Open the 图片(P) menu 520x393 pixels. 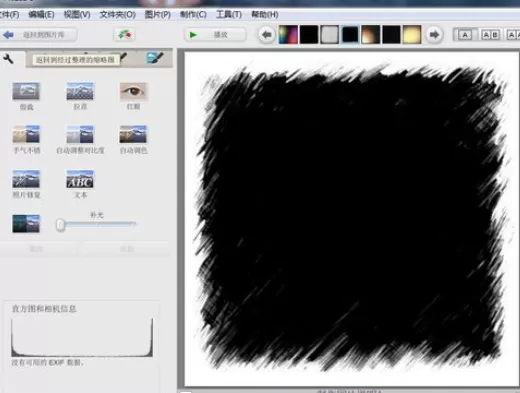pyautogui.click(x=157, y=15)
